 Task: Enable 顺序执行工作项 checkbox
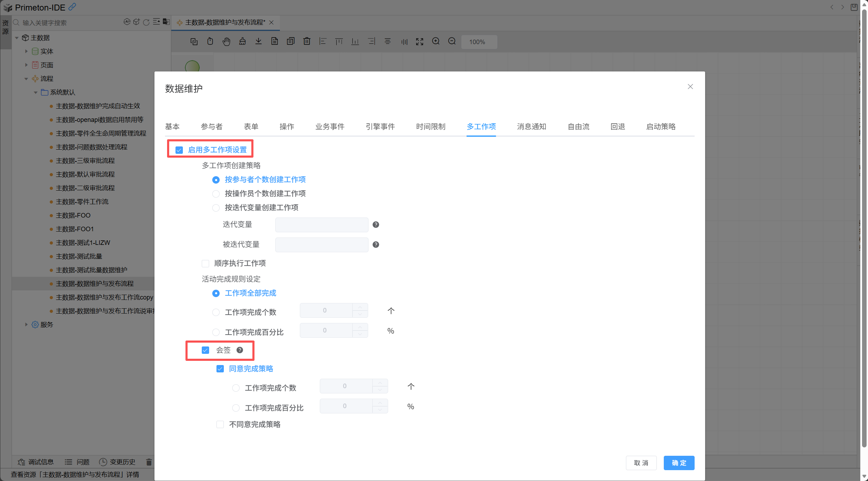point(206,263)
